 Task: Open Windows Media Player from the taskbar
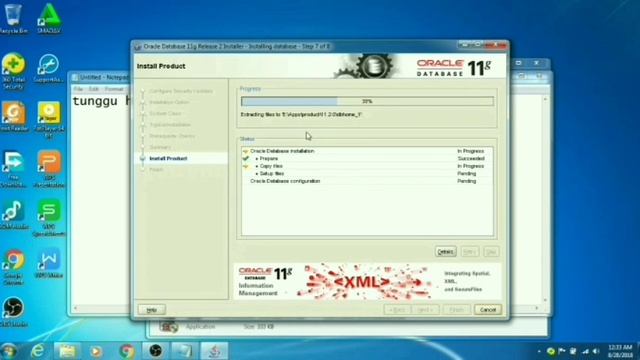96,351
